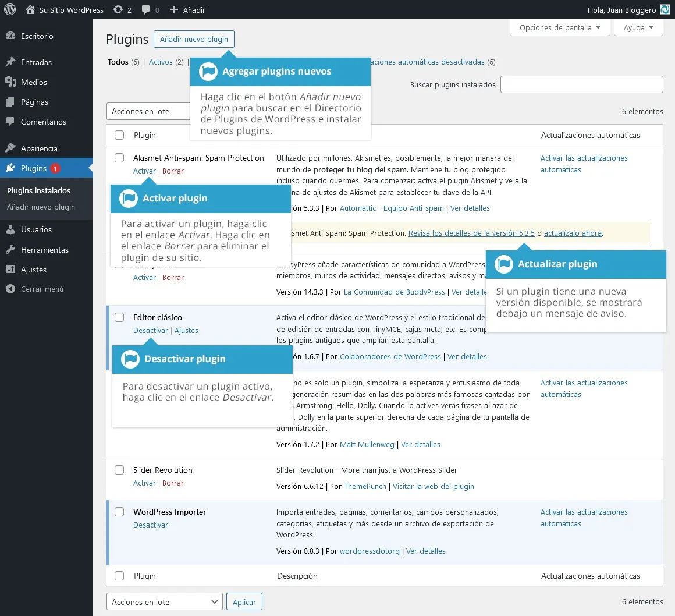The height and width of the screenshot is (616, 675).
Task: Click the Comentarios speech bubble icon
Action: tap(10, 122)
